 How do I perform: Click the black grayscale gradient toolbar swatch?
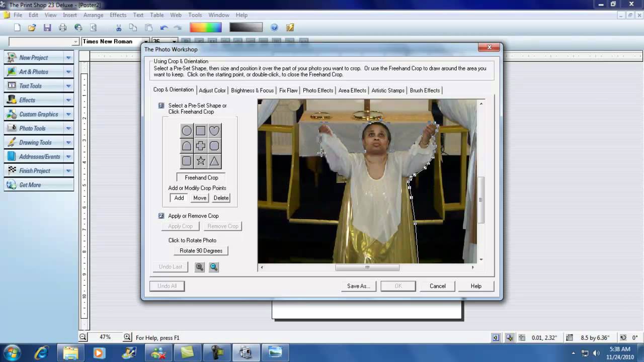(x=246, y=28)
